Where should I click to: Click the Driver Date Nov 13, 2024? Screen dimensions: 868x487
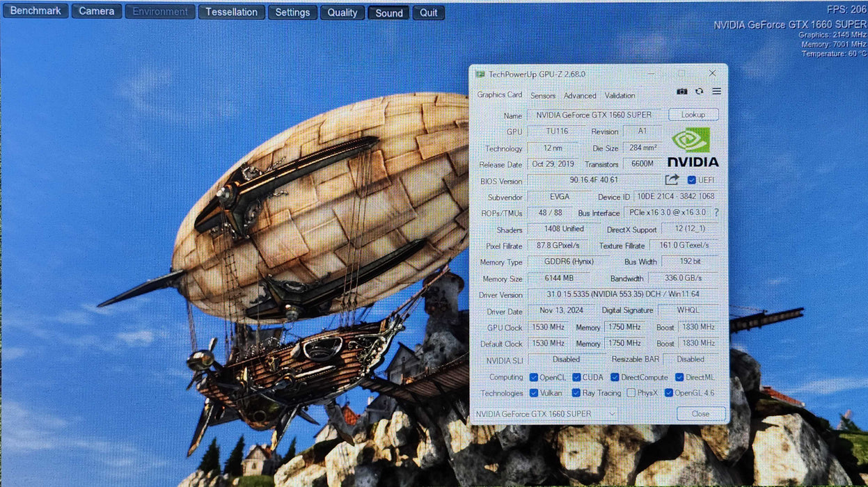(563, 311)
